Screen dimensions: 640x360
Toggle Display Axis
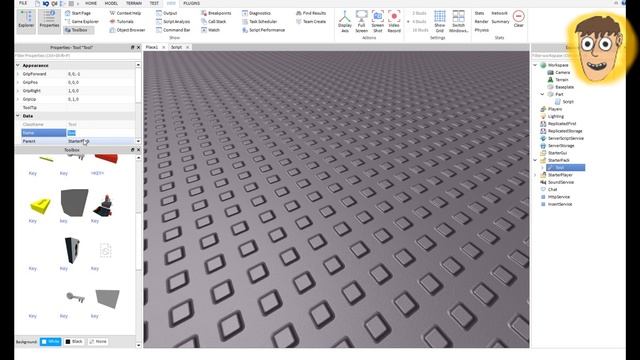point(345,22)
